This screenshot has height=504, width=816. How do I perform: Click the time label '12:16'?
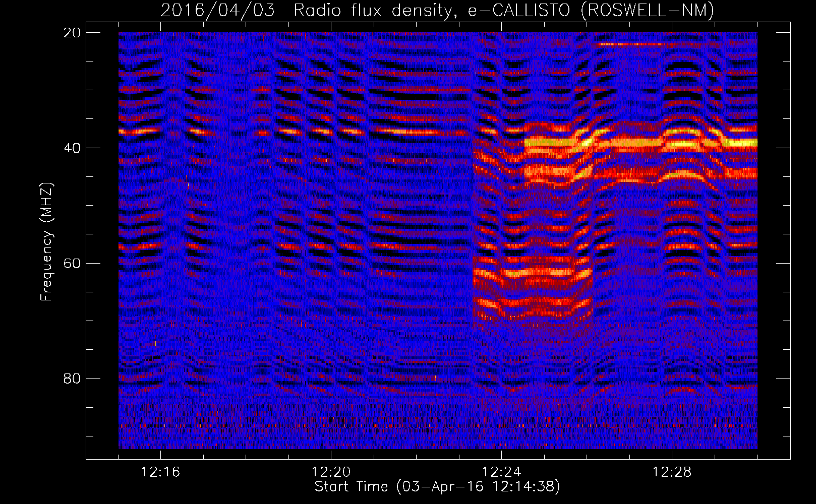pos(160,472)
